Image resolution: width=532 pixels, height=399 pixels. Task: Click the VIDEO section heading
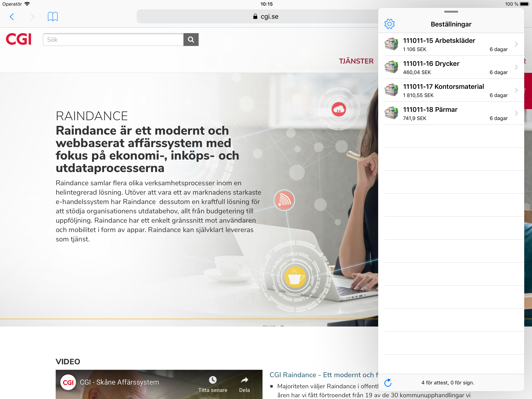tap(68, 361)
